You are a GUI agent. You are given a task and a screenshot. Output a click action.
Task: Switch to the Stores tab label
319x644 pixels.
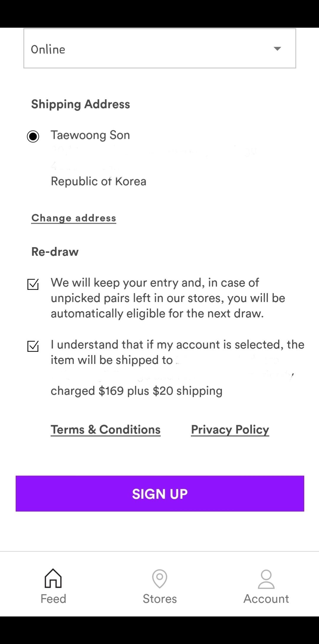[x=160, y=599]
